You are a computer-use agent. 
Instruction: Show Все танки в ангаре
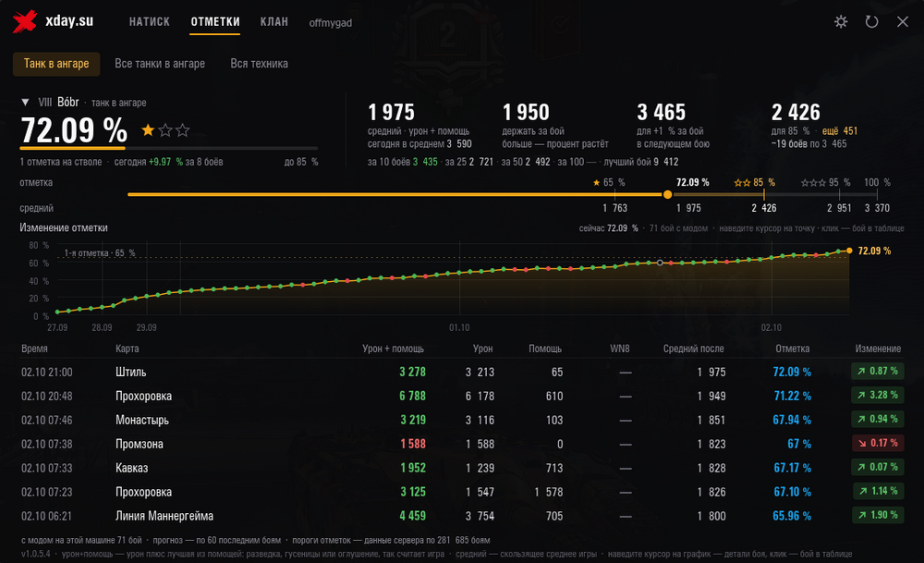(x=160, y=64)
